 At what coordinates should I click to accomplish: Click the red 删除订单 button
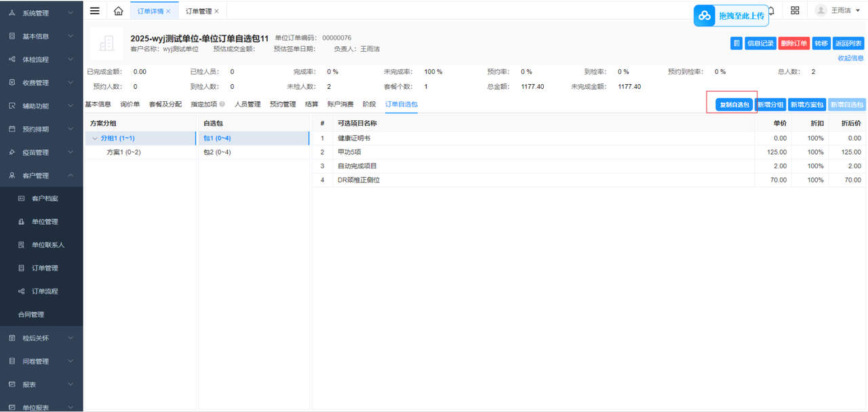(x=793, y=43)
